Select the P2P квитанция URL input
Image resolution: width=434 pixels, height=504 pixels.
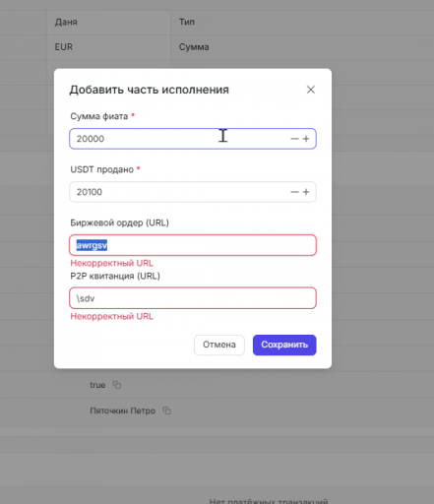click(x=193, y=298)
